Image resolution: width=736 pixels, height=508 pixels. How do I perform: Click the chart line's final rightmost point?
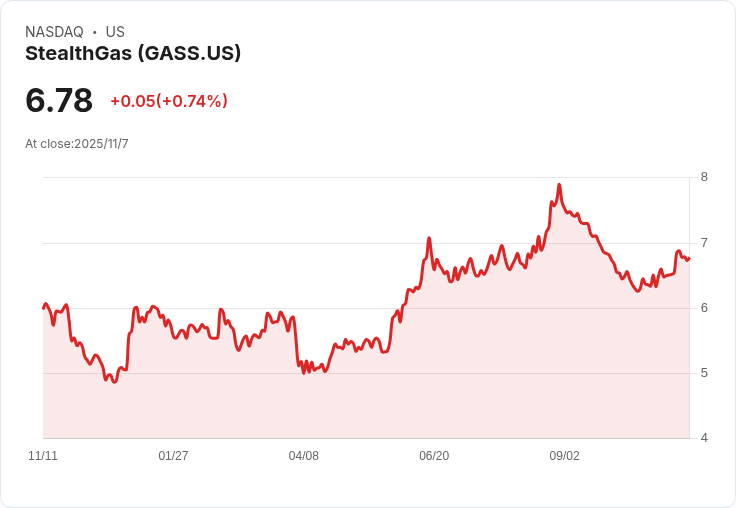[x=689, y=258]
